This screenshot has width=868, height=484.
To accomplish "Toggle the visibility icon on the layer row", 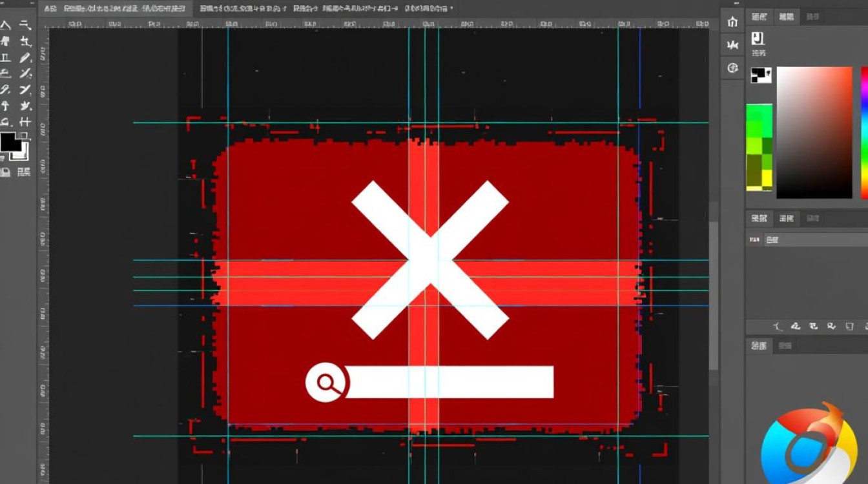I will point(754,239).
